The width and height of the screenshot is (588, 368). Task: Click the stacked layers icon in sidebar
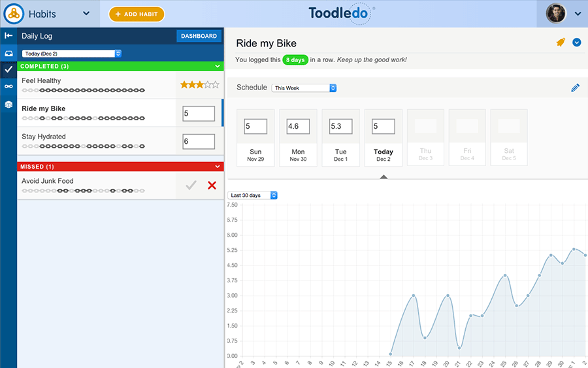(8, 103)
